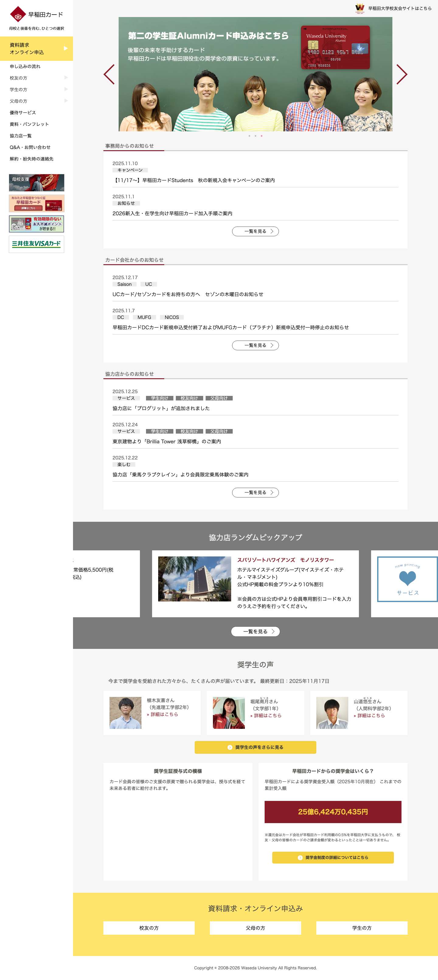The height and width of the screenshot is (980, 438).
Task: Open 協力店一覧 menu item
Action: click(21, 136)
